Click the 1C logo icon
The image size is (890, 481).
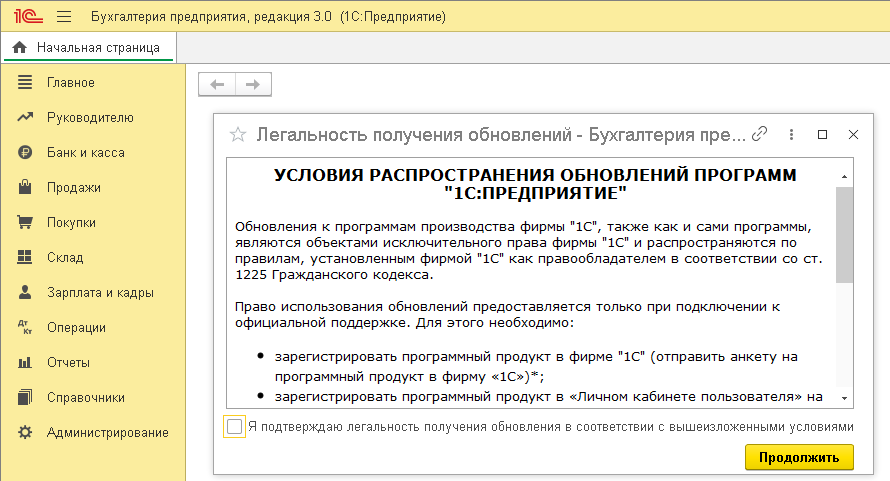(x=28, y=16)
